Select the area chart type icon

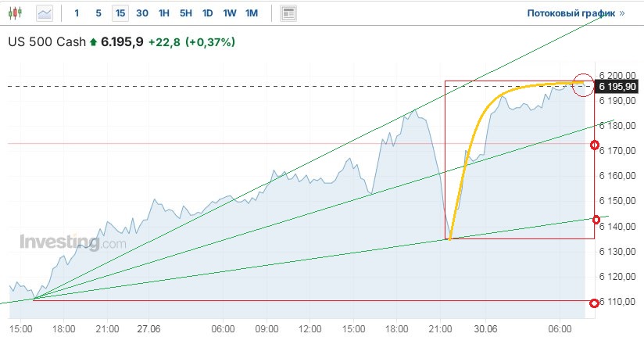tap(45, 13)
